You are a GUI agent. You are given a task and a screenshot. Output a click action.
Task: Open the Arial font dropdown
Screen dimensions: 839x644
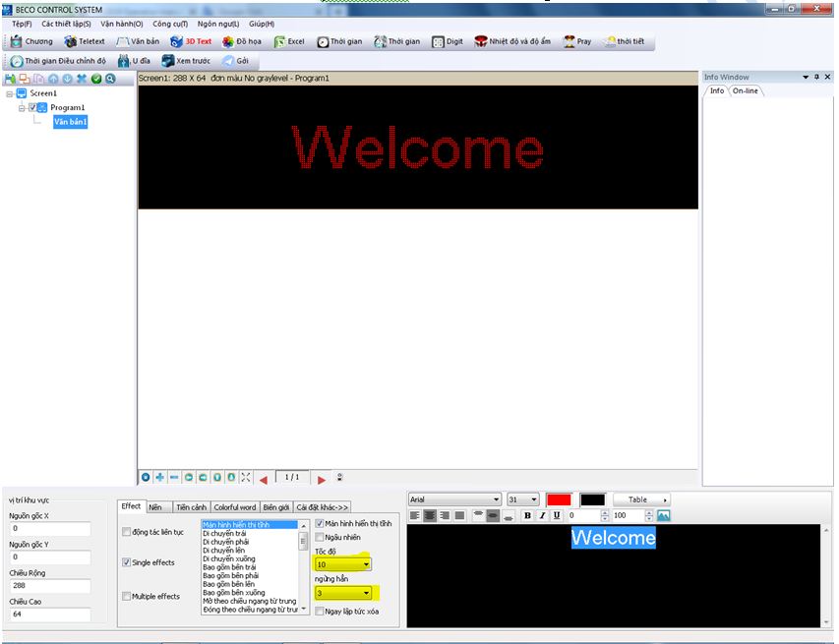pos(496,499)
